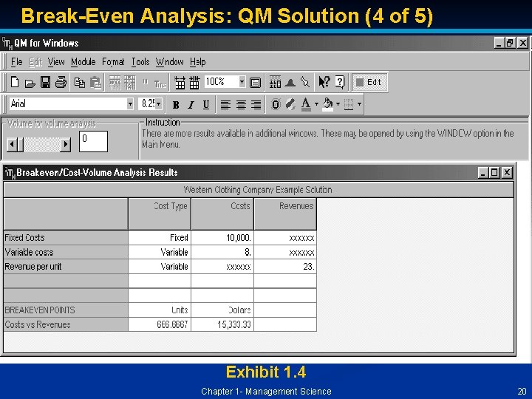This screenshot has height=399, width=532.
Task: Click volume scrollbar right arrow
Action: (x=66, y=145)
